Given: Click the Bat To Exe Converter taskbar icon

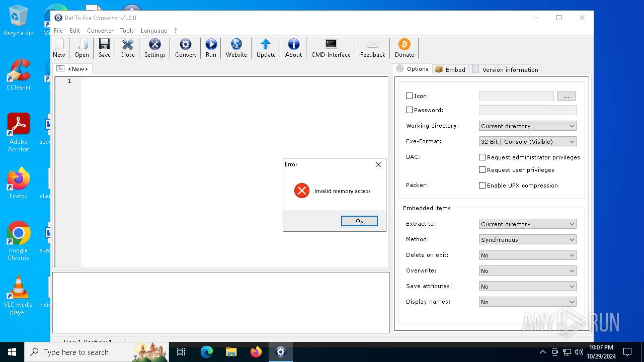Looking at the screenshot, I should [280, 352].
